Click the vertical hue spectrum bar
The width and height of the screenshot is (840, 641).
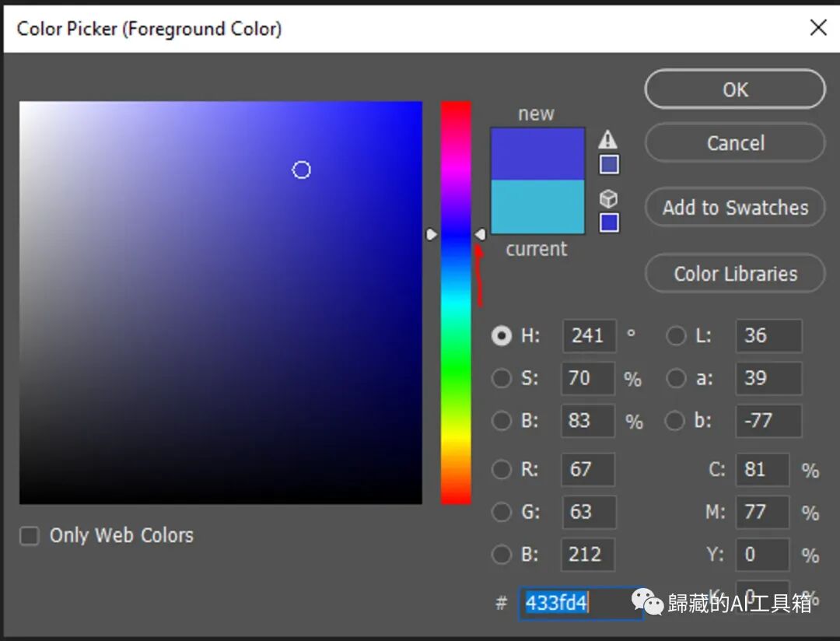(x=456, y=303)
